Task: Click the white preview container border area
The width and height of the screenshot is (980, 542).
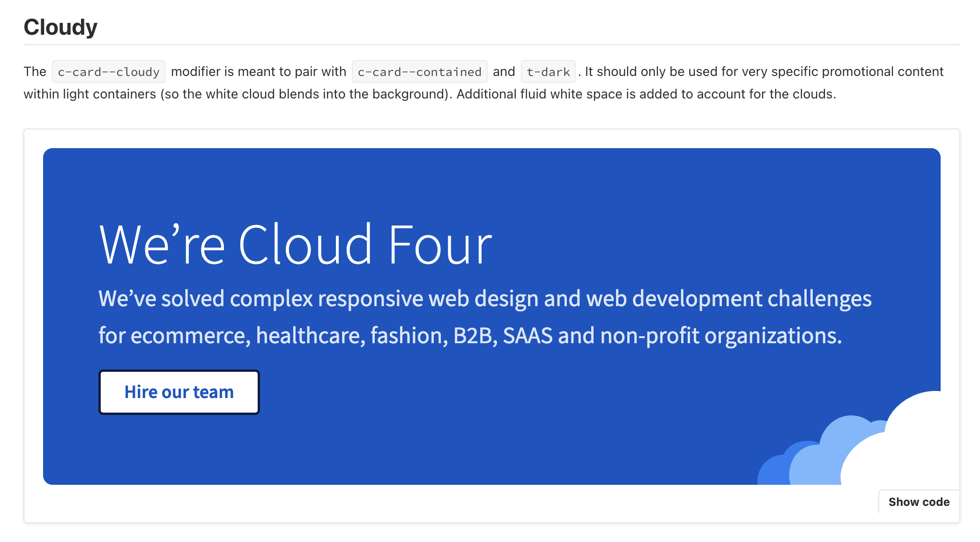Action: pyautogui.click(x=33, y=328)
